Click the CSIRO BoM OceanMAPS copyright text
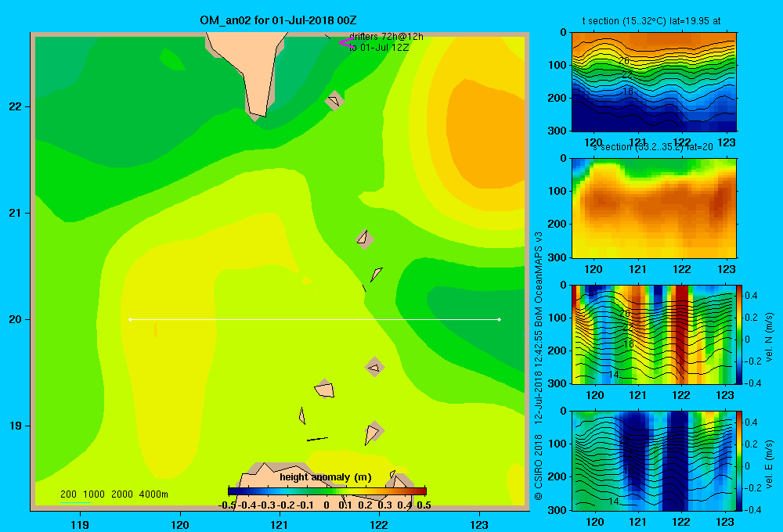Viewport: 783px width, 532px height. point(539,366)
